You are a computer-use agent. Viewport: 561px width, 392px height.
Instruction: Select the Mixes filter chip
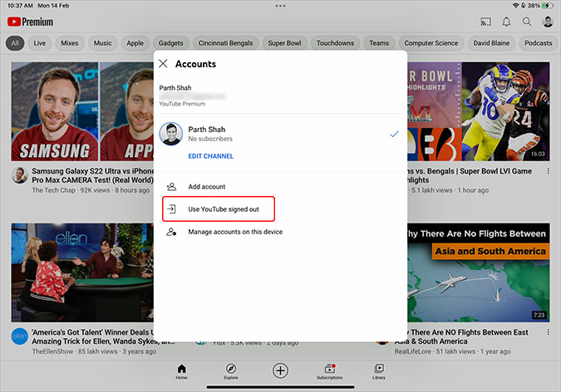point(70,43)
